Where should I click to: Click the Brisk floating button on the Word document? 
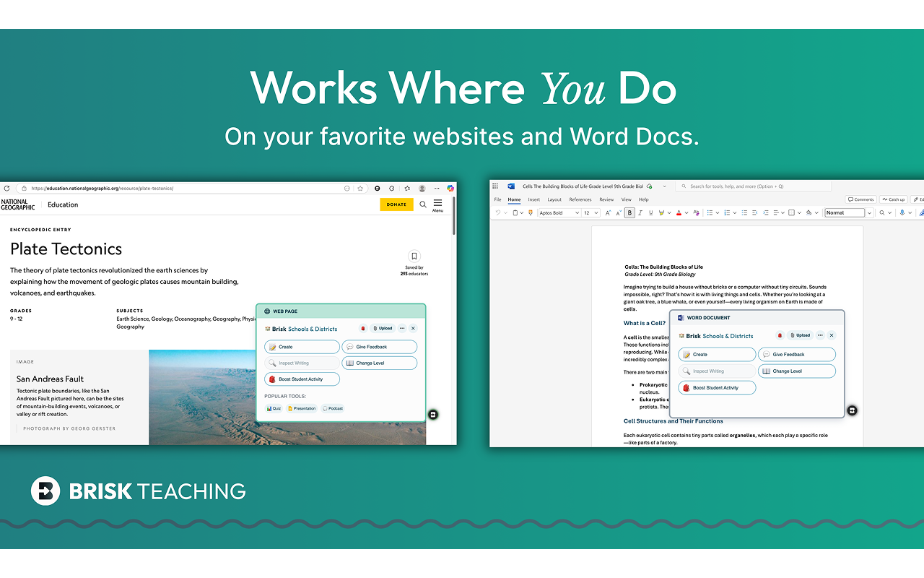click(853, 410)
